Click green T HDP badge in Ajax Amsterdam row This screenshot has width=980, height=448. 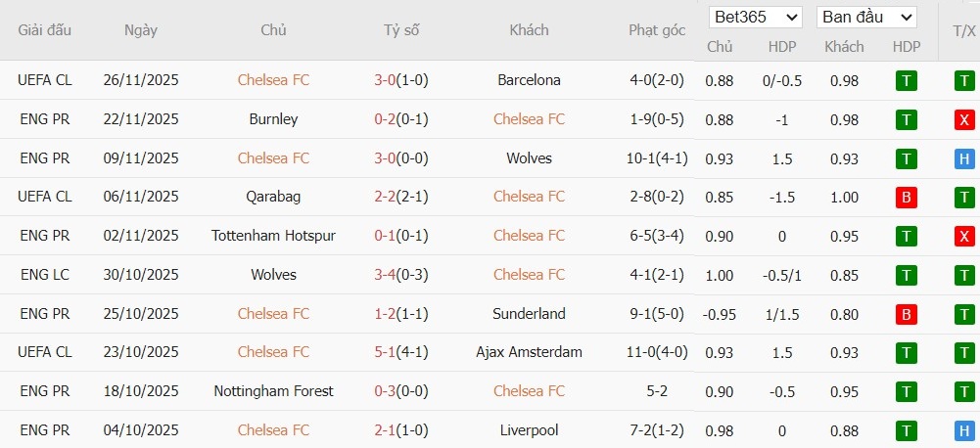tap(907, 352)
